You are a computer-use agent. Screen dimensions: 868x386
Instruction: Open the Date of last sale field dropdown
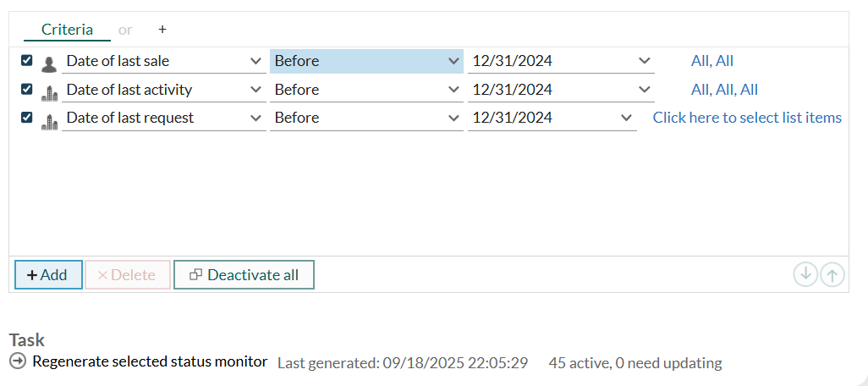[x=255, y=61]
